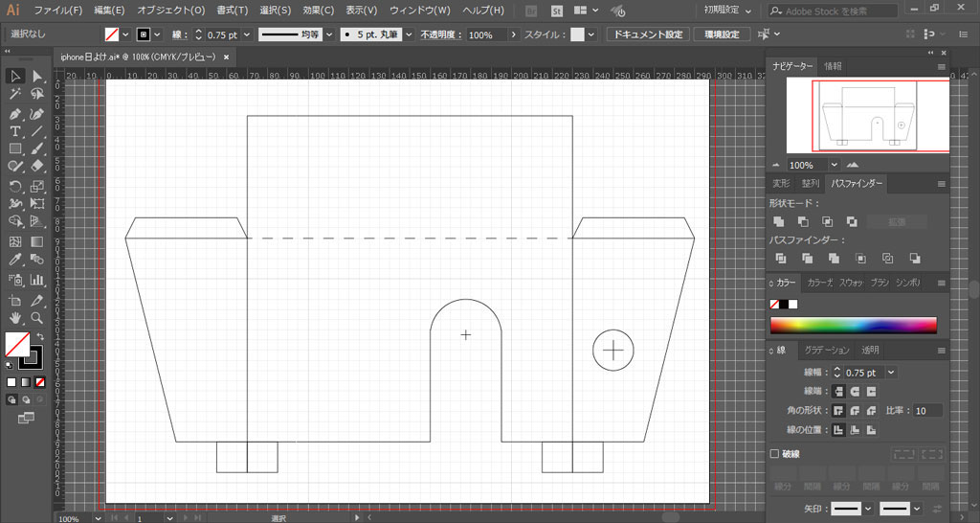Switch to the グラデーション tab

point(826,351)
